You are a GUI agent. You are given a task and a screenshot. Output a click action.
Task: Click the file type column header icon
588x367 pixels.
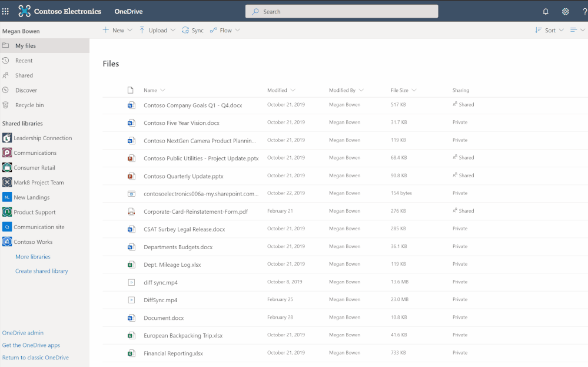(131, 90)
